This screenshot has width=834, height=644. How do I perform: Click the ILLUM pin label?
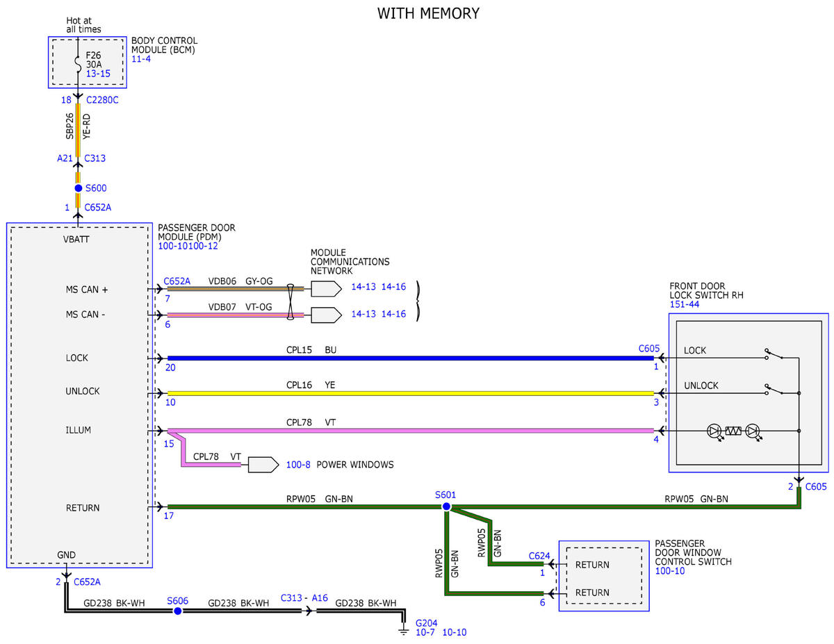pos(78,430)
